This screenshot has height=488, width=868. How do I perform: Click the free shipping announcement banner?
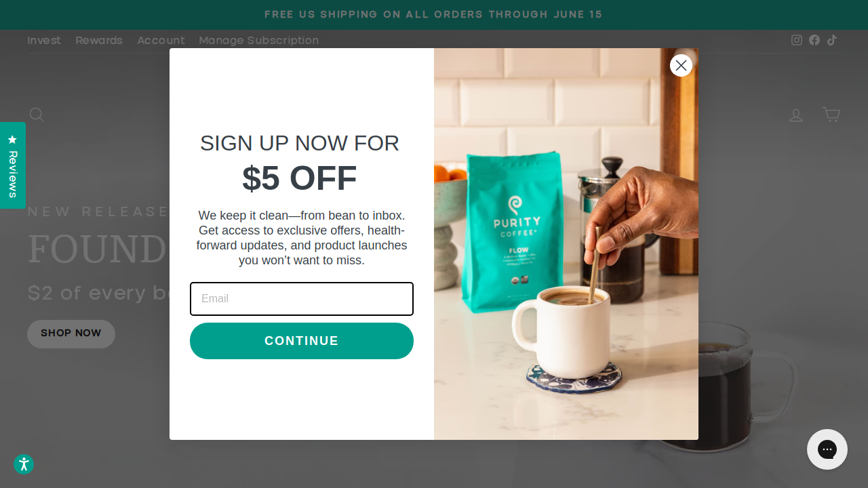434,15
